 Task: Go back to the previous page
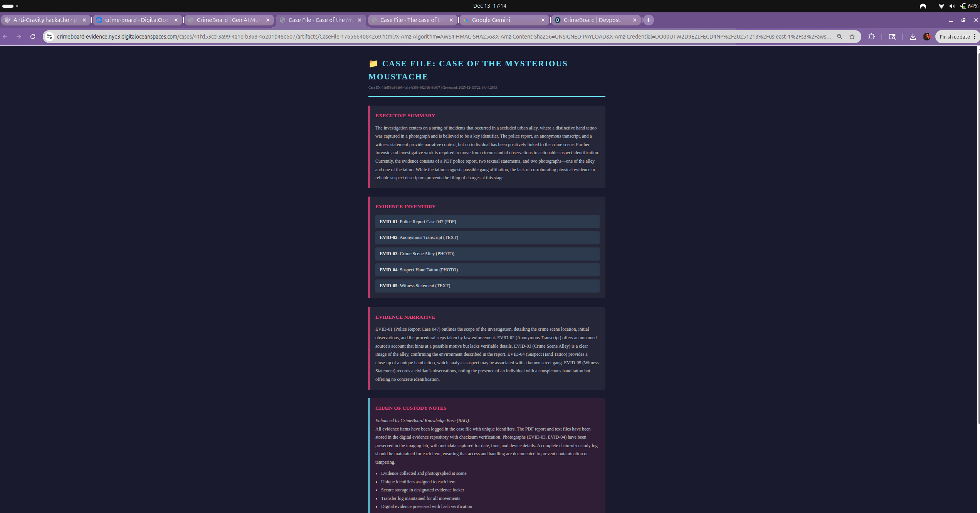tap(5, 37)
